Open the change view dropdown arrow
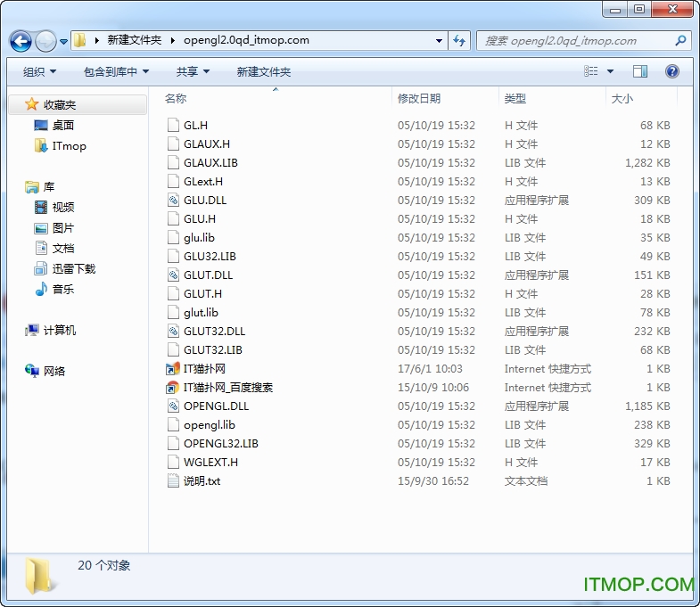700x607 pixels. coord(611,71)
